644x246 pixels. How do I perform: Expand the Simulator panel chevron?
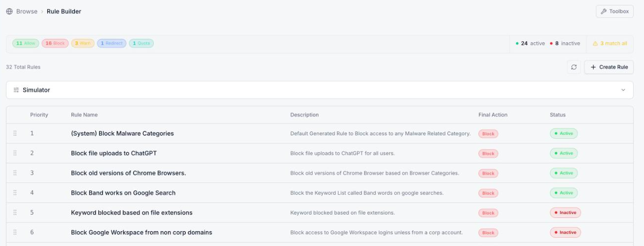click(x=623, y=90)
